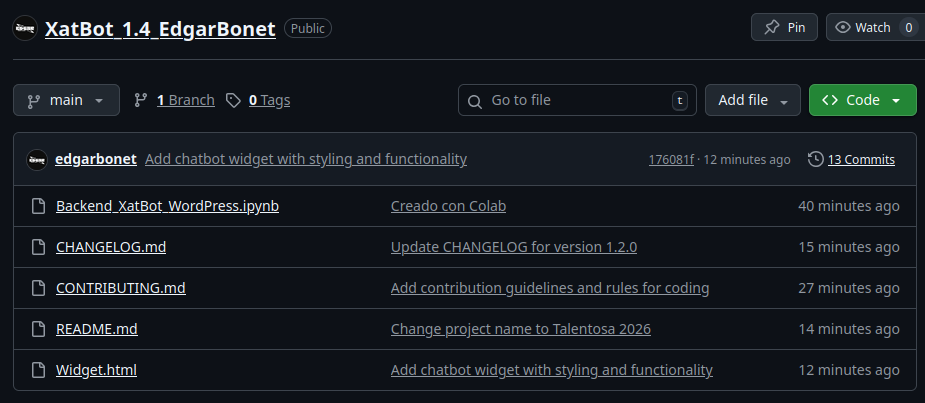This screenshot has width=925, height=403.
Task: Pin this repository with the Pin button
Action: pos(784,27)
